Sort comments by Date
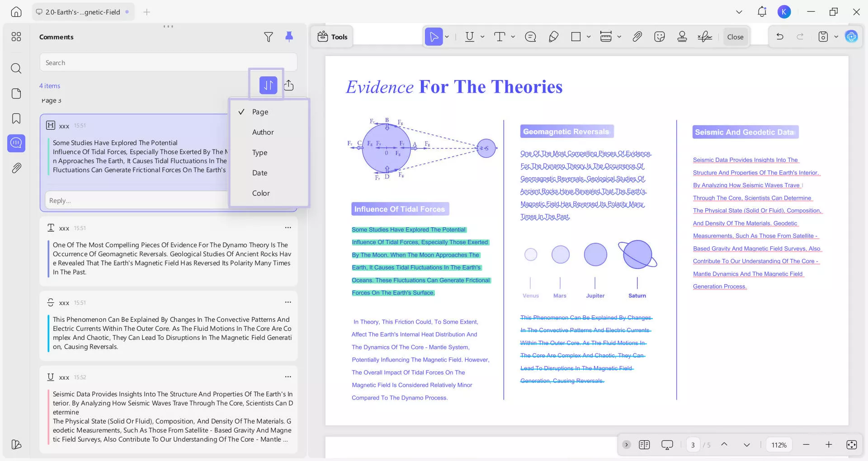Screen dimensions: 868x461 [269, 173]
